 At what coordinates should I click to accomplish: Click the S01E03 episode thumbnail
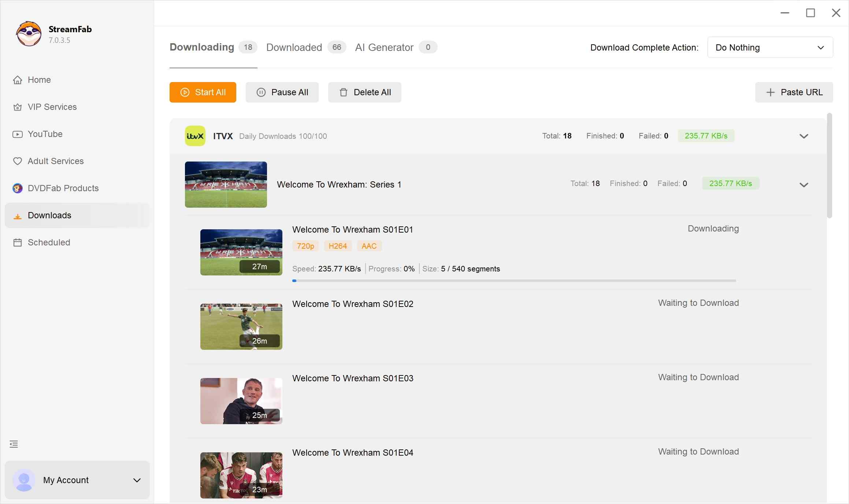click(x=241, y=401)
